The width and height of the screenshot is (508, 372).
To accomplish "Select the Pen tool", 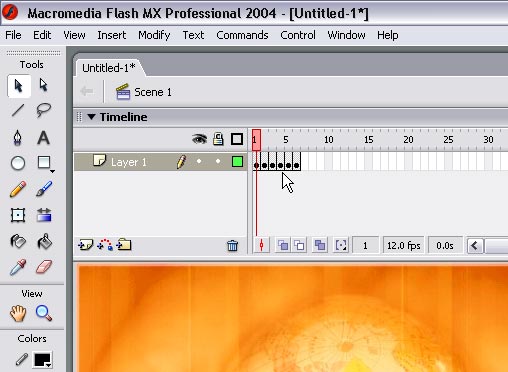I will click(18, 138).
